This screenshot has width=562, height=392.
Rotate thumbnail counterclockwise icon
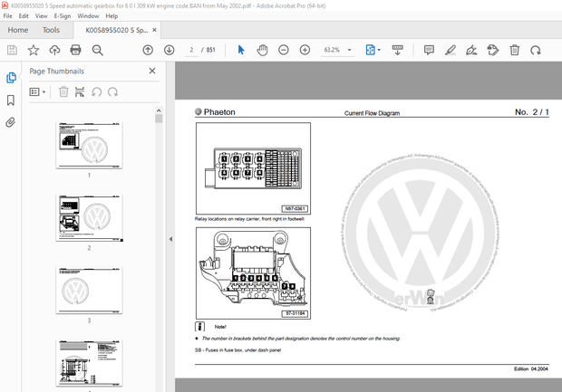[96, 92]
